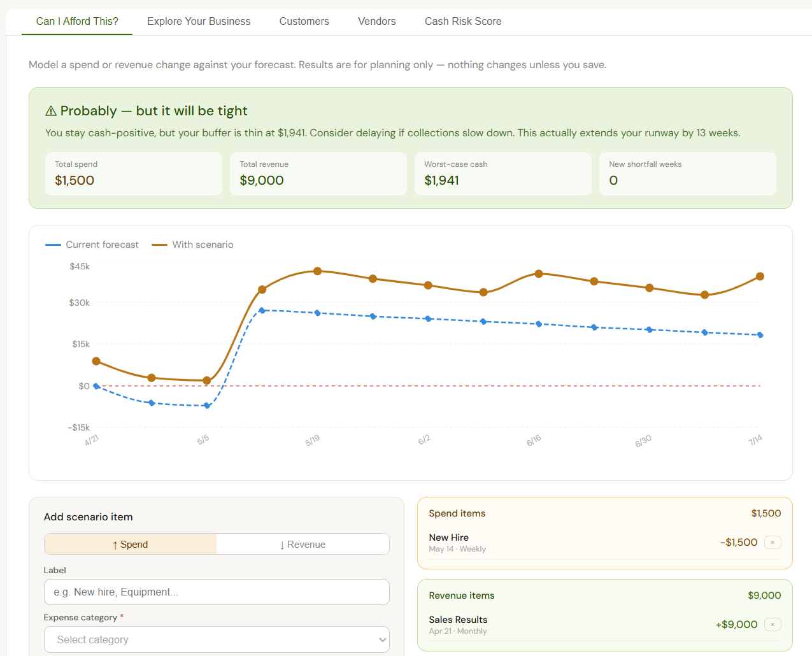
Task: Click the warning triangle icon beside Probably
Action: click(x=51, y=111)
